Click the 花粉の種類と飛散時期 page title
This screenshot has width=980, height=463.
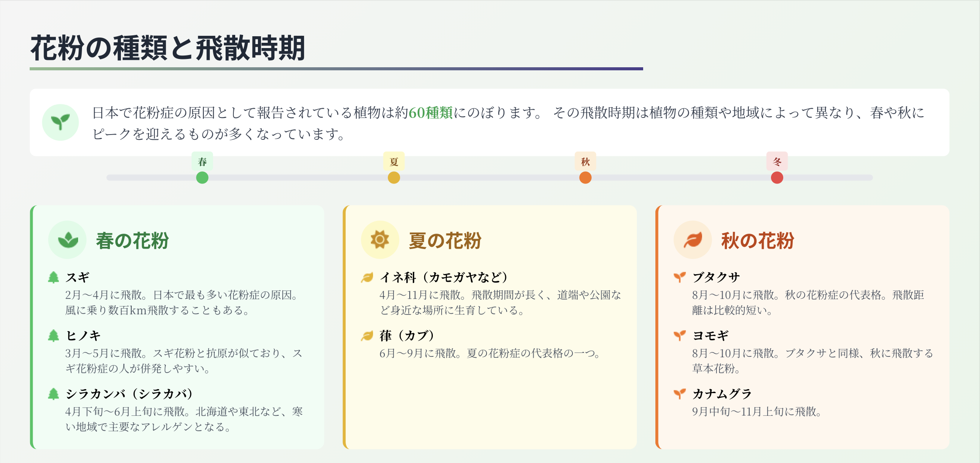click(168, 48)
